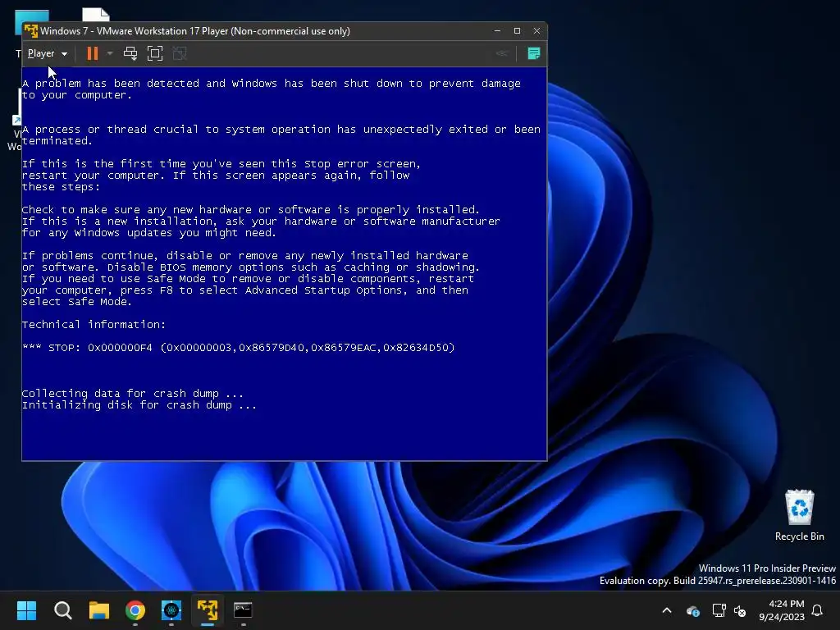
Task: Click the OneDrive cloud tray icon
Action: [x=692, y=610]
